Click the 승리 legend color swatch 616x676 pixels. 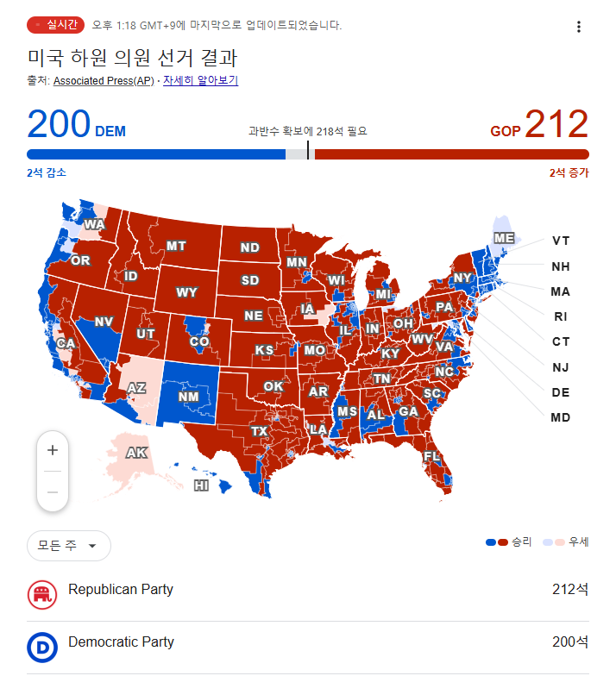pos(497,542)
